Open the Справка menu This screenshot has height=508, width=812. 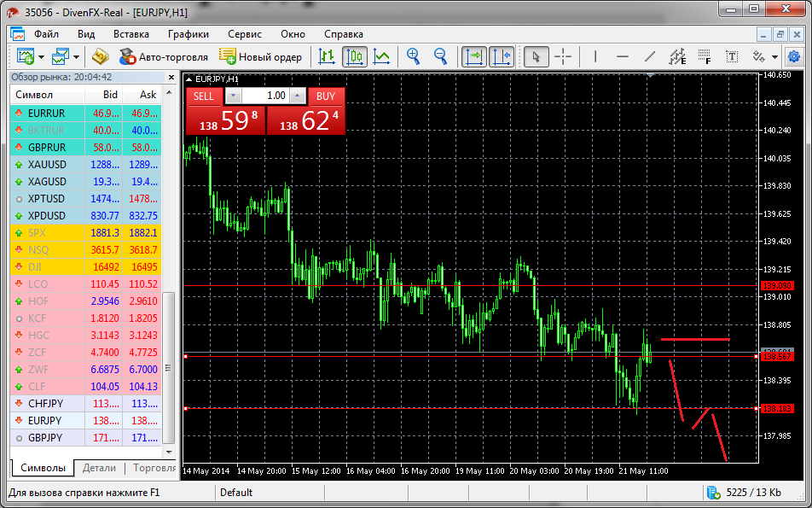click(x=344, y=34)
